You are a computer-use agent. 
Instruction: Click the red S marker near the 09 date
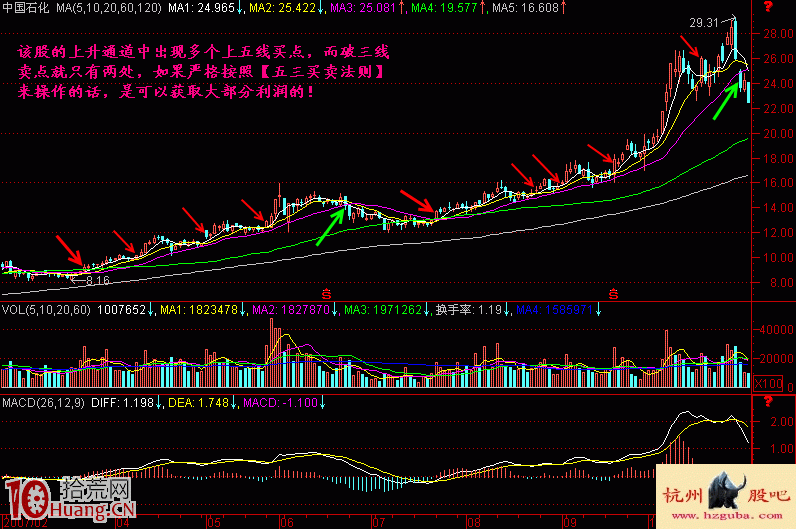(x=613, y=294)
